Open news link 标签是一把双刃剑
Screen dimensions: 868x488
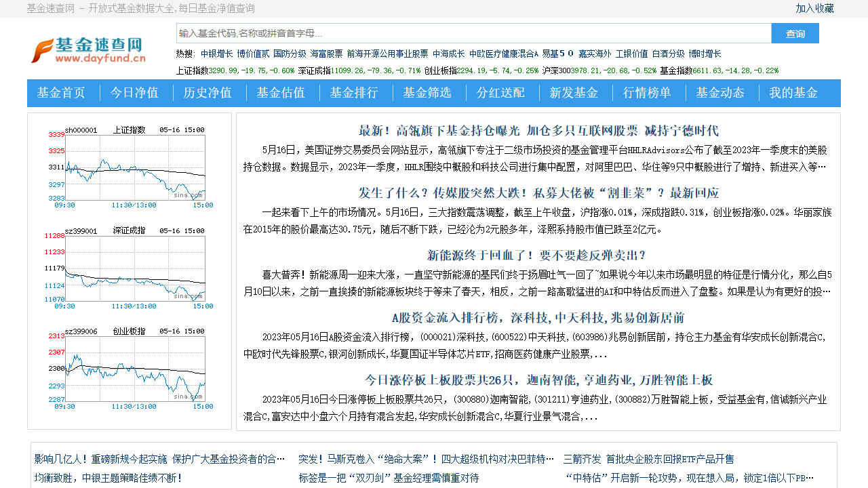point(389,478)
